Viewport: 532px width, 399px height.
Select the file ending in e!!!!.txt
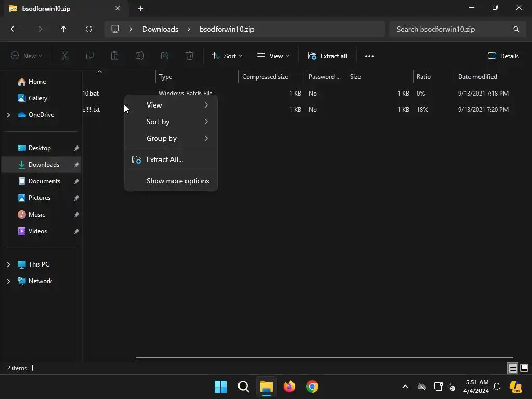[91, 110]
